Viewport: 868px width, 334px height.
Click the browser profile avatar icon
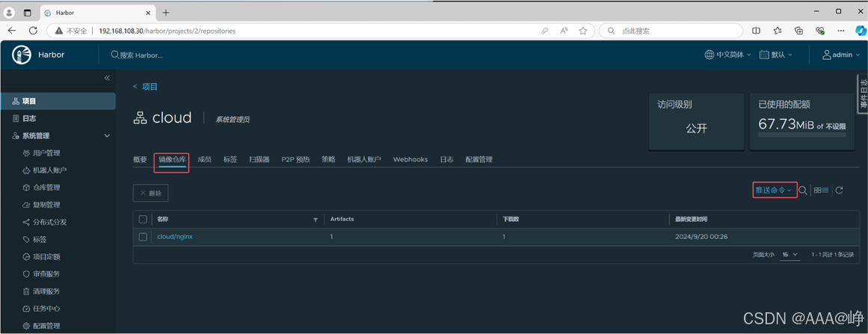tap(10, 12)
